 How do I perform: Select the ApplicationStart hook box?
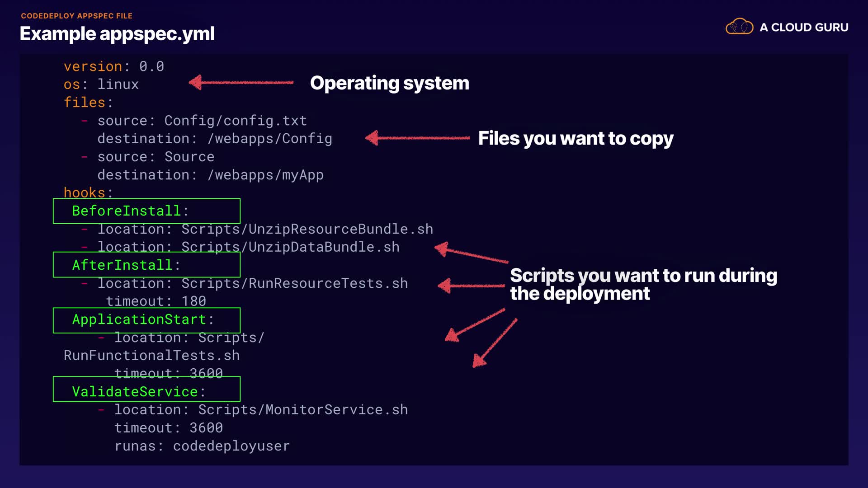(146, 320)
